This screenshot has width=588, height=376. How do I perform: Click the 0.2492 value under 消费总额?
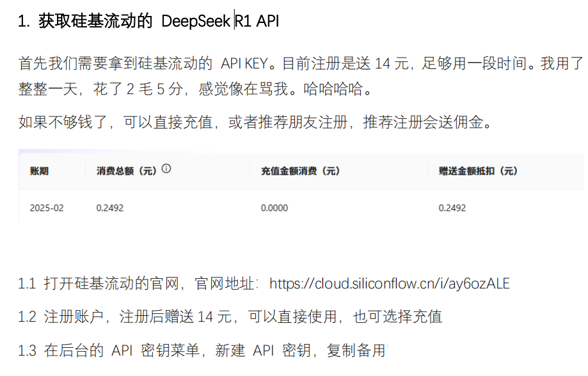[x=110, y=208]
